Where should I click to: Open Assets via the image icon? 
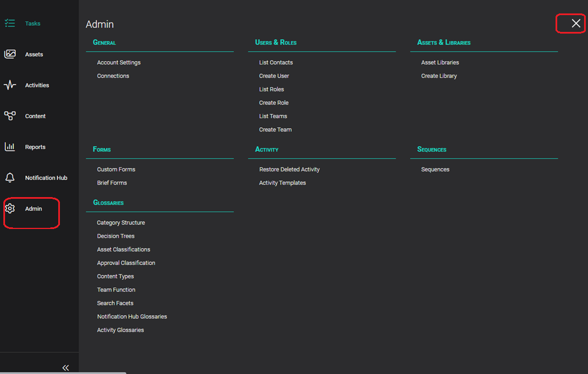tap(10, 54)
